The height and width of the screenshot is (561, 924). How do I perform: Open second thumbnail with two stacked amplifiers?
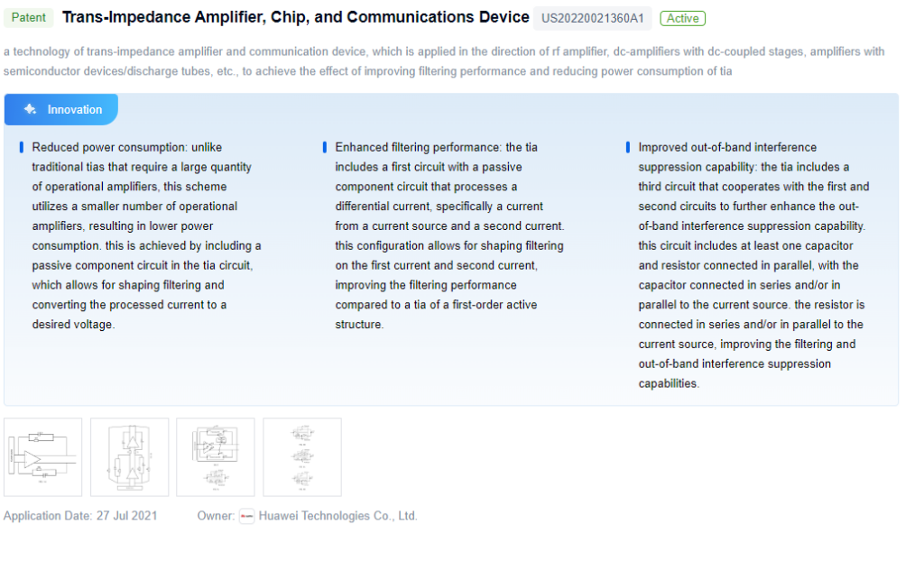click(129, 456)
